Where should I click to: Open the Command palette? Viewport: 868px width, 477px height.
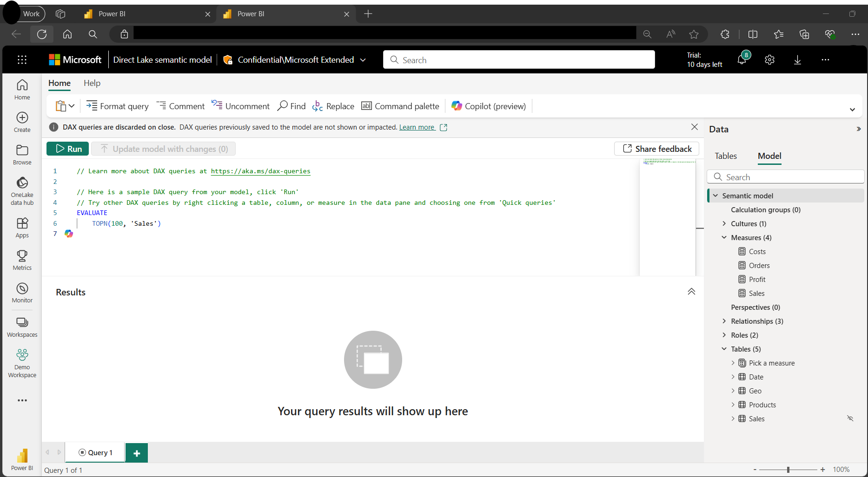coord(400,106)
